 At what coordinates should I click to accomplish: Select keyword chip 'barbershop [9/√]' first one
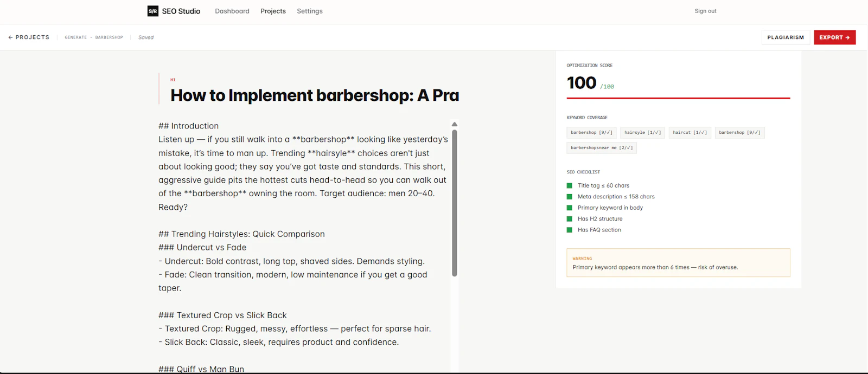591,132
